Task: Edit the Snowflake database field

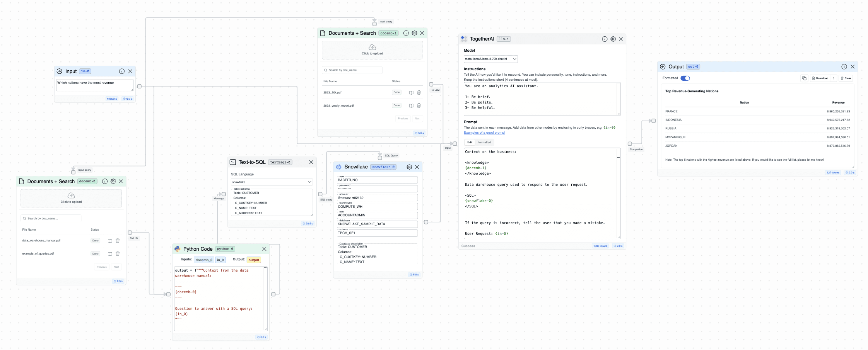Action: [x=377, y=224]
